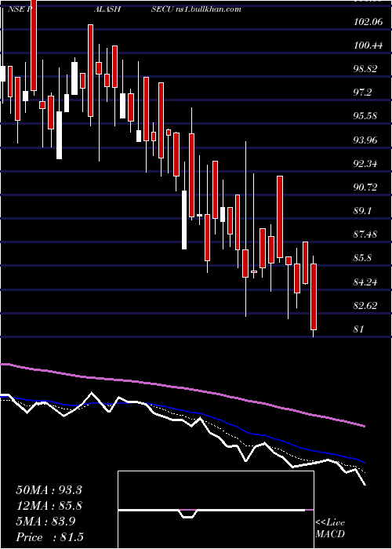The width and height of the screenshot is (392, 549).
Task: Click the 12MA : 85.8 readout
Action: (x=49, y=506)
